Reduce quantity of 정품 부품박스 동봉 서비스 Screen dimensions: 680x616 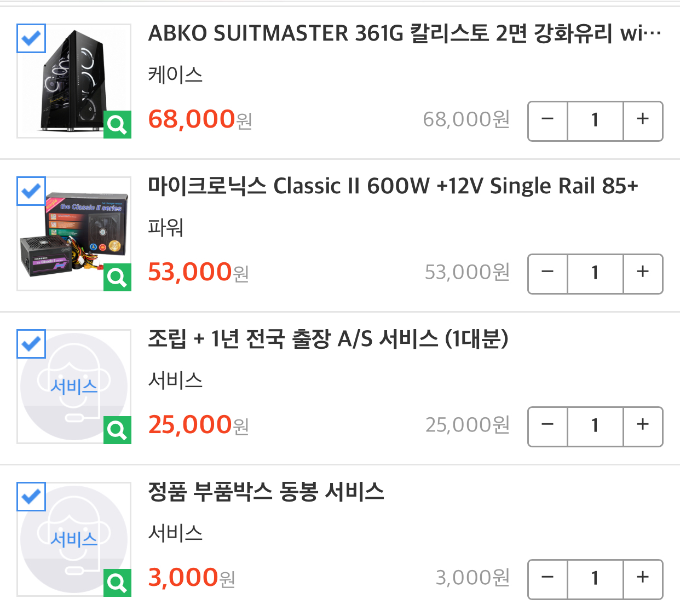[x=548, y=579]
